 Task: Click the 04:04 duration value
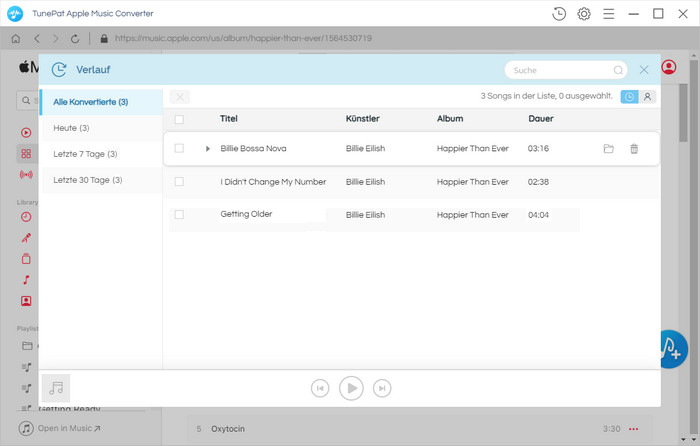tap(538, 215)
